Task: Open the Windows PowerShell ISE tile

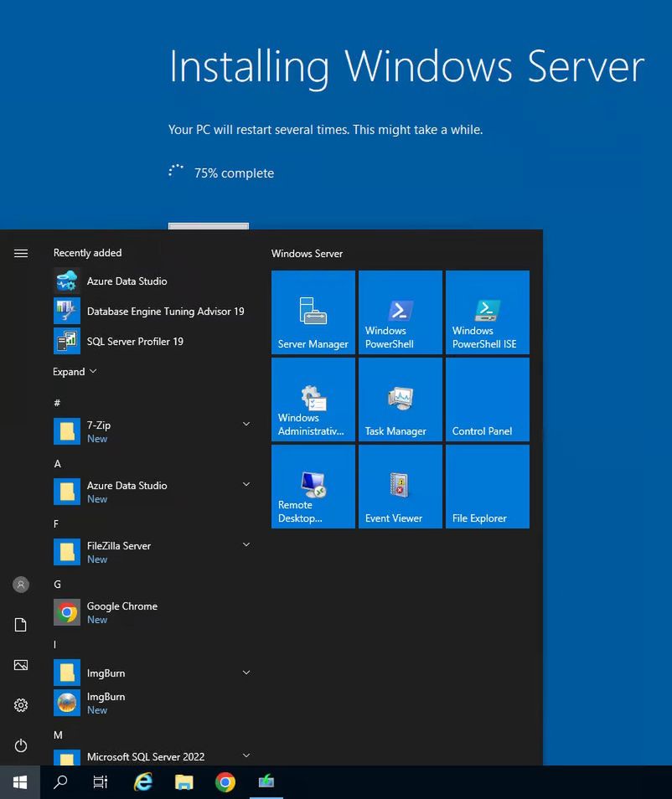Action: tap(488, 312)
